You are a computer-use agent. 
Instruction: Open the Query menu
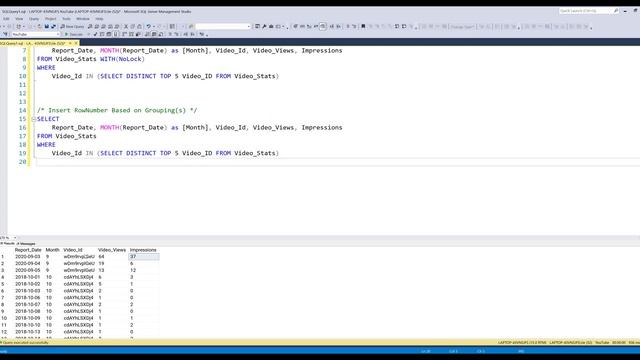[34, 19]
